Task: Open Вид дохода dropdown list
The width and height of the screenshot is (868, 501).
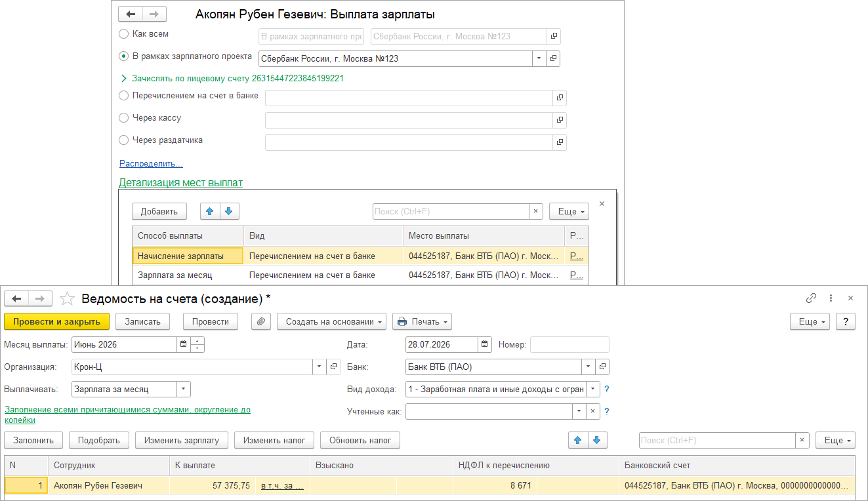Action: 592,389
